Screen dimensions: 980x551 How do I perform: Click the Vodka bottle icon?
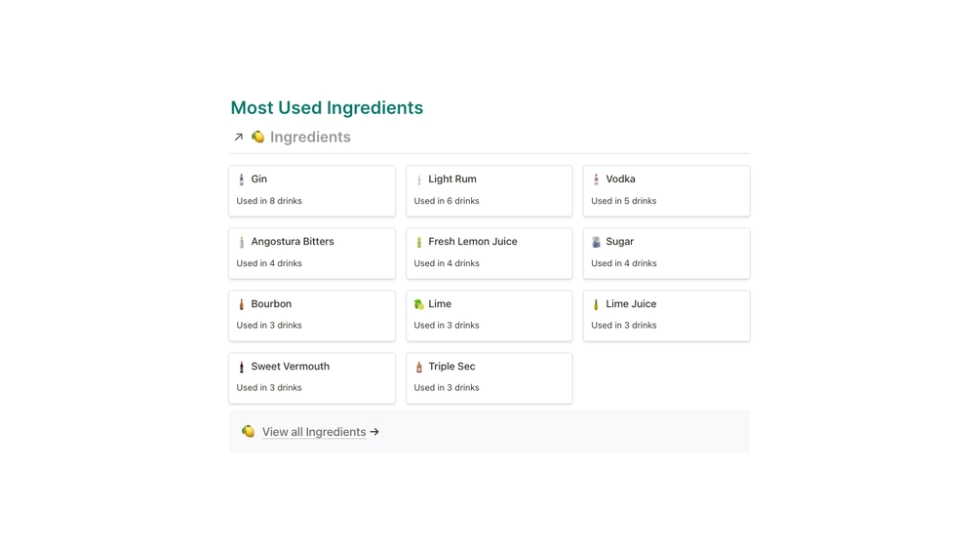tap(596, 179)
